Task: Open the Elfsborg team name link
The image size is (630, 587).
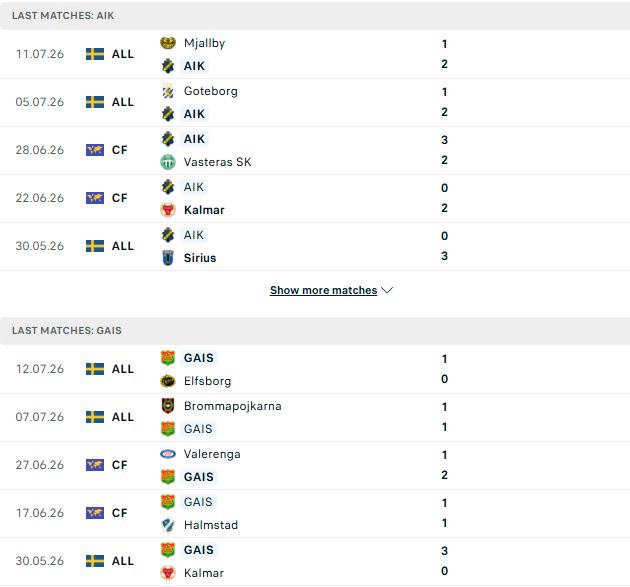Action: pyautogui.click(x=207, y=381)
